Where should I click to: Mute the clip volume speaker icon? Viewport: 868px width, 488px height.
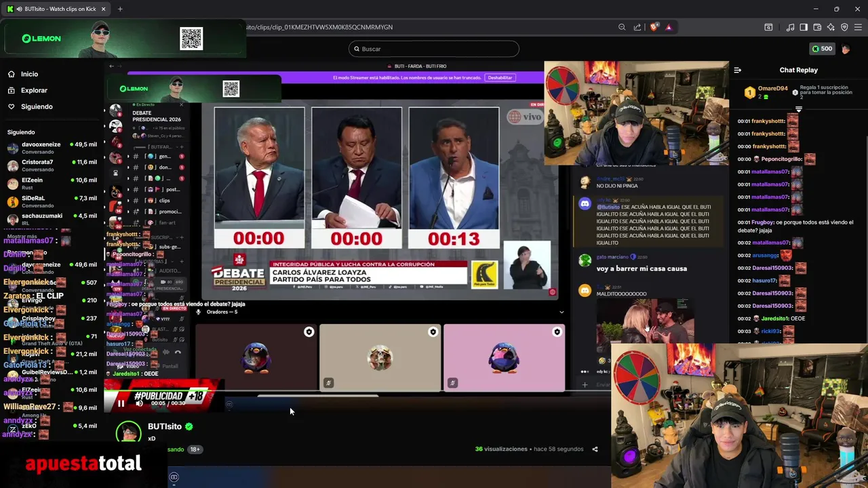[x=139, y=403]
